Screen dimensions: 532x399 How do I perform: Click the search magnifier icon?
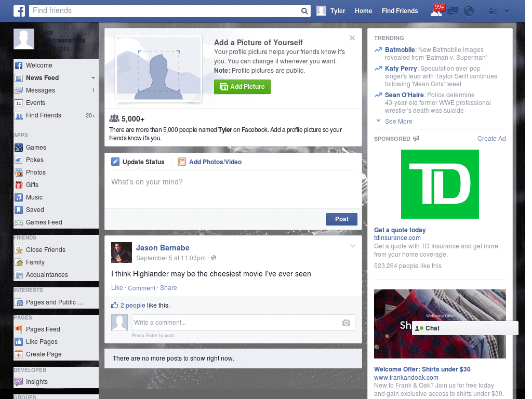coord(304,11)
